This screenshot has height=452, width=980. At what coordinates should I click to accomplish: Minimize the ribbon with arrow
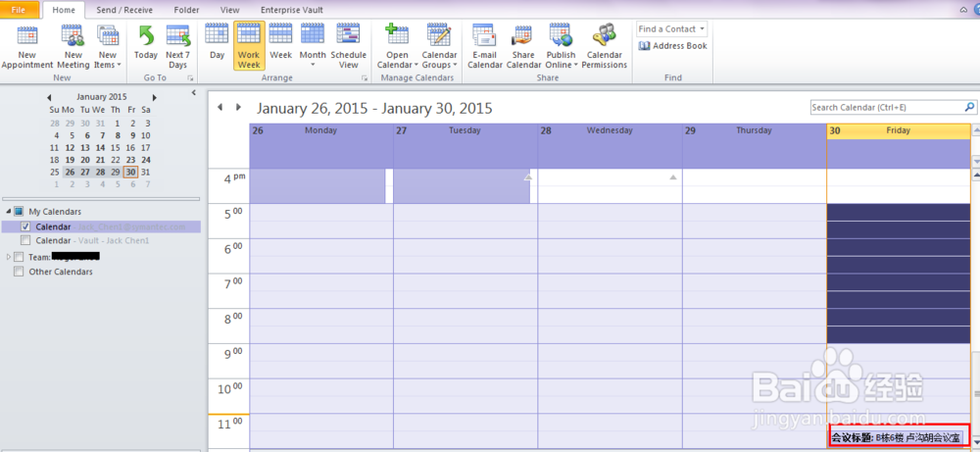pos(963,10)
